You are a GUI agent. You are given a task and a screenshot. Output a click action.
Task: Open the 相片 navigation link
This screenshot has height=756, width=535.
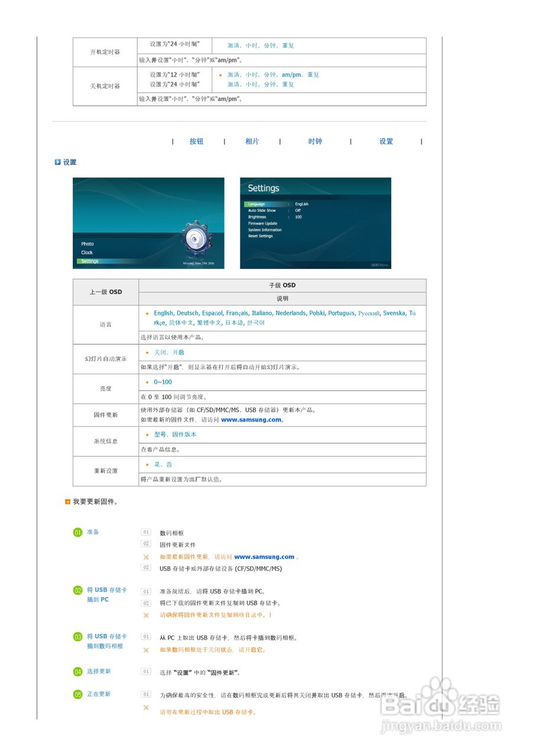tap(252, 142)
